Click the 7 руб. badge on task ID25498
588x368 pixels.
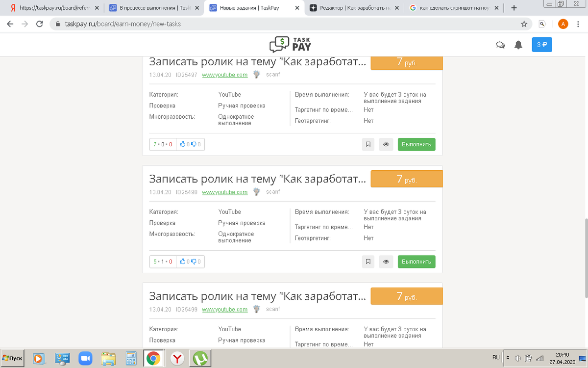[407, 179]
